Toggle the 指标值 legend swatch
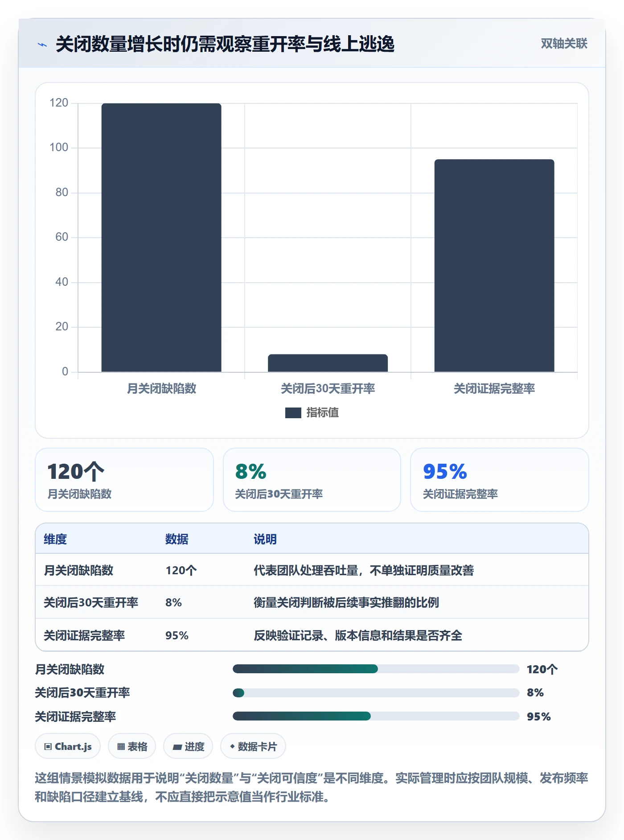This screenshot has width=624, height=840. (293, 413)
